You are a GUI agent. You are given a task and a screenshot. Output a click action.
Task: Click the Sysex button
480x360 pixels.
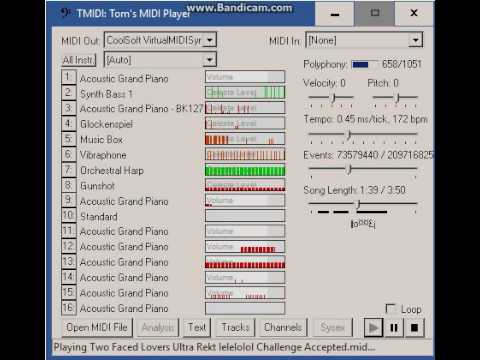coord(332,328)
